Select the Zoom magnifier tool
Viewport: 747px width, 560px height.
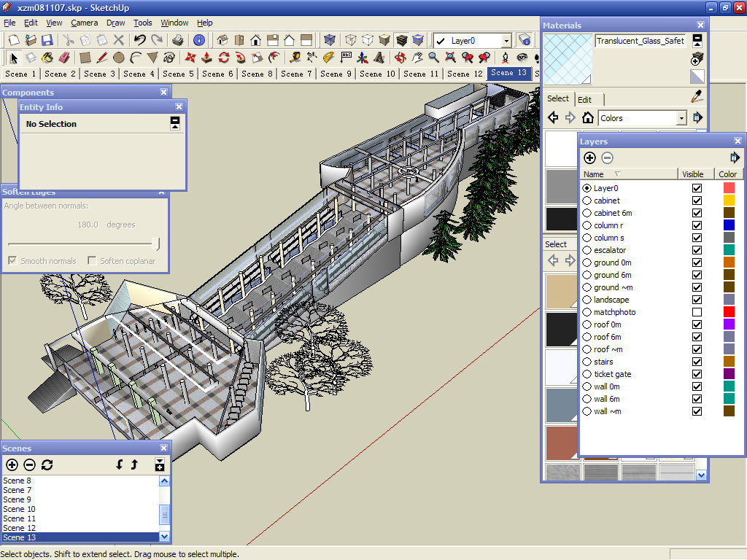pyautogui.click(x=433, y=58)
